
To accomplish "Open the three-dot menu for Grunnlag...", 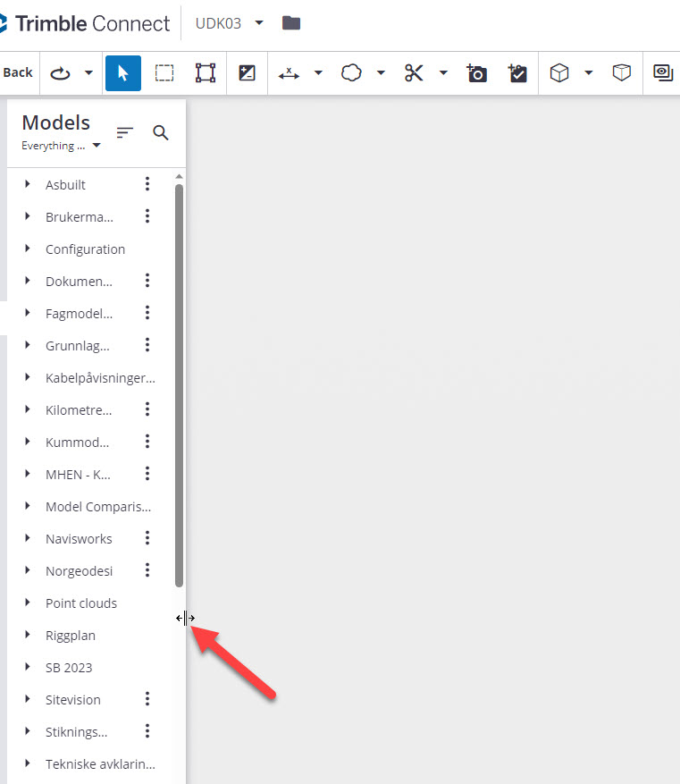I will (x=147, y=345).
